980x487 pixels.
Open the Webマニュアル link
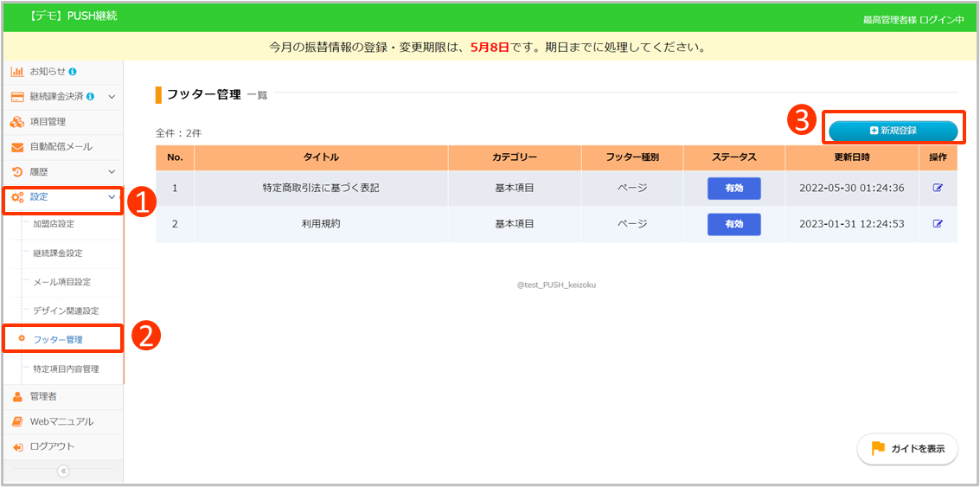pos(61,421)
